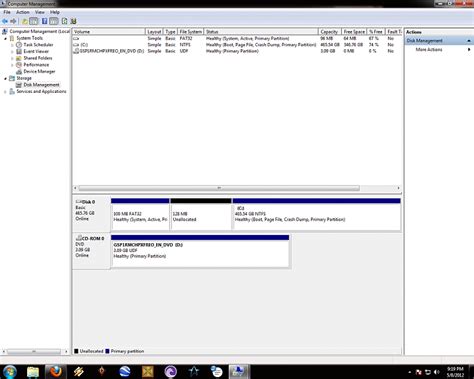
Task: Select the FAT32 volume row in list
Action: (237, 38)
